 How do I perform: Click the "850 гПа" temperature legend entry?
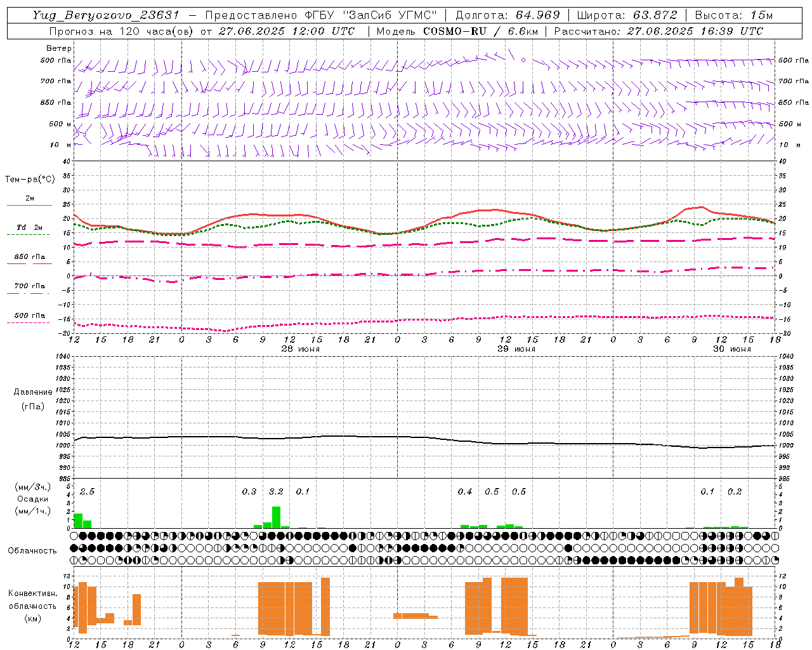[30, 257]
